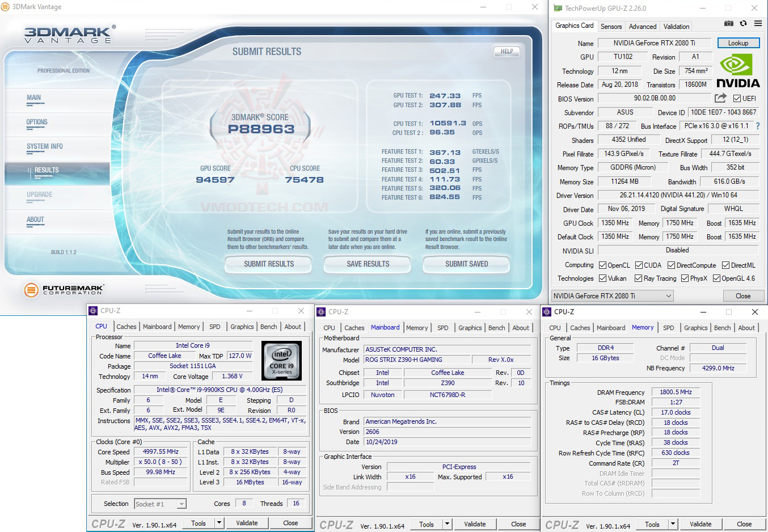Click the NVIDIA logo in GPU-Z
The height and width of the screenshot is (532, 768).
738,71
